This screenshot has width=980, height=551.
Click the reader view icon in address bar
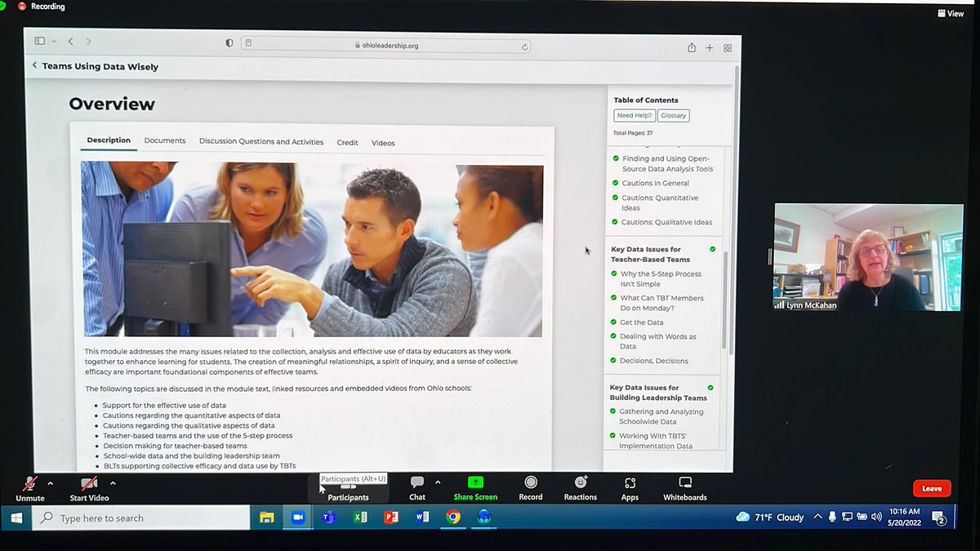(x=249, y=44)
